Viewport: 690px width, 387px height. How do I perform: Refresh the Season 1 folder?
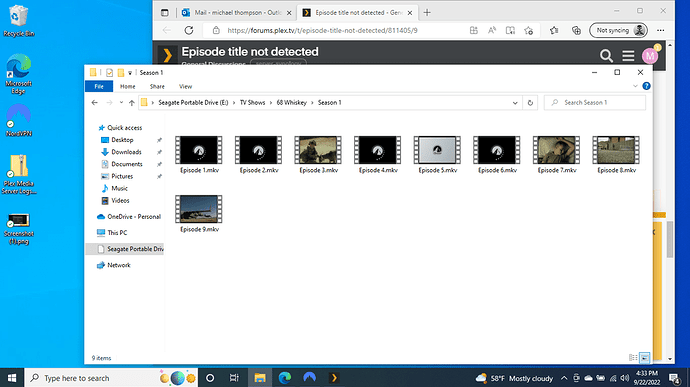[530, 103]
